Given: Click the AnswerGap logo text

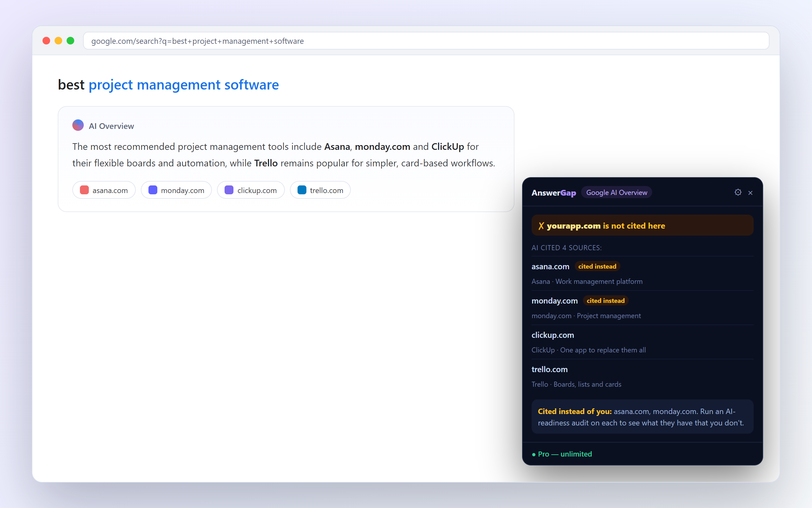Looking at the screenshot, I should (x=553, y=193).
